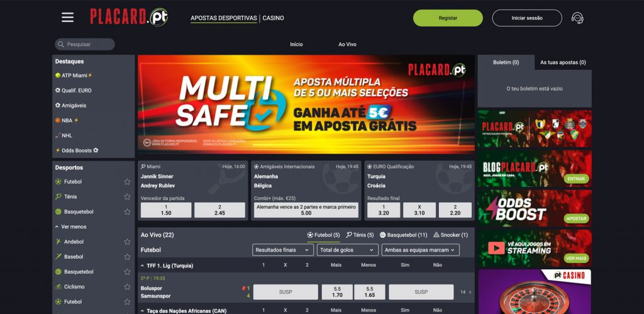The image size is (644, 314).
Task: Select the ATP Miami tennis ball icon
Action: pos(58,76)
